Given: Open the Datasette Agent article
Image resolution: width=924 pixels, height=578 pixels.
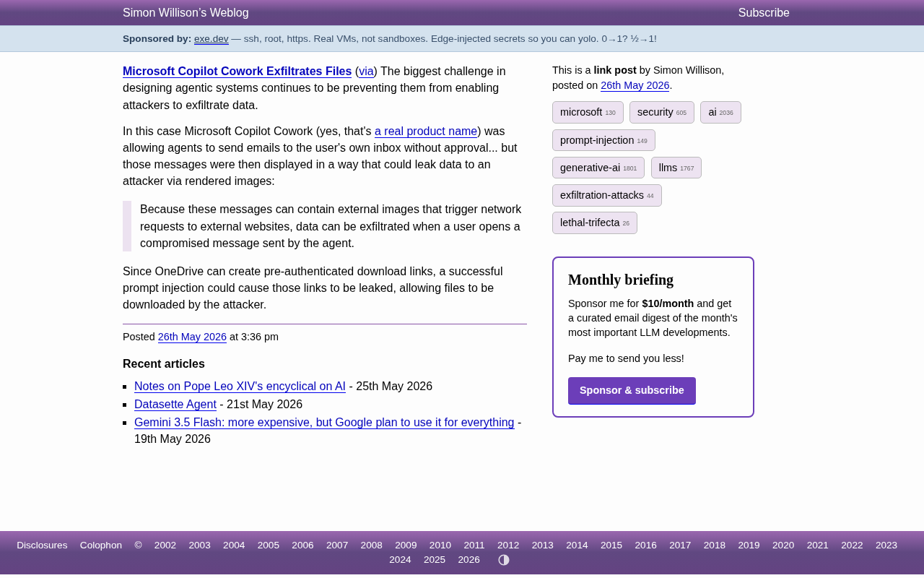Looking at the screenshot, I should [x=175, y=405].
